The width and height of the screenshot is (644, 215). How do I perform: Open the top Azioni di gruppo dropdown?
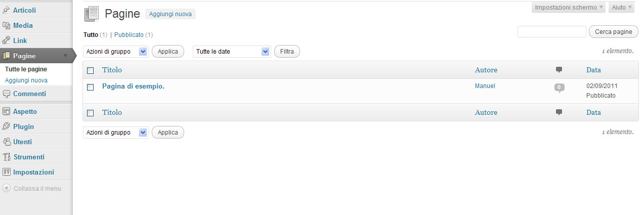[x=115, y=52]
